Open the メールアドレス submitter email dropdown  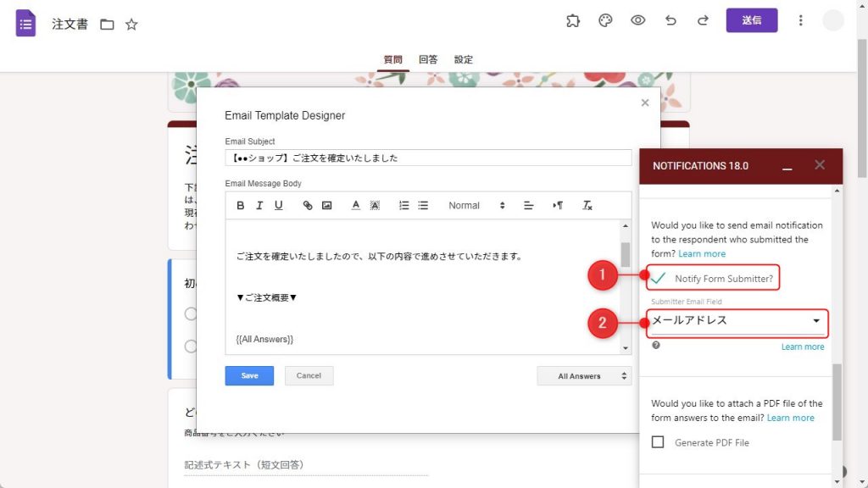[x=737, y=321]
